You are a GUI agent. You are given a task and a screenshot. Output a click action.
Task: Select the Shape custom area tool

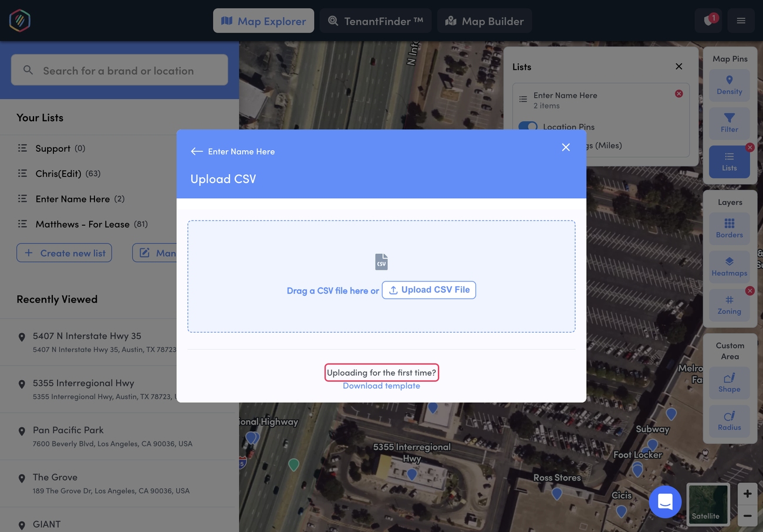click(730, 382)
